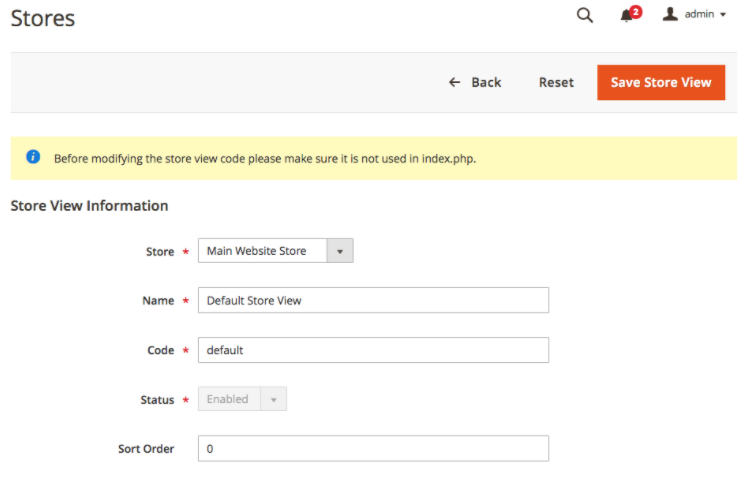Screen dimensions: 743x479
Task: Open the Status Enabled dropdown
Action: pos(230,399)
